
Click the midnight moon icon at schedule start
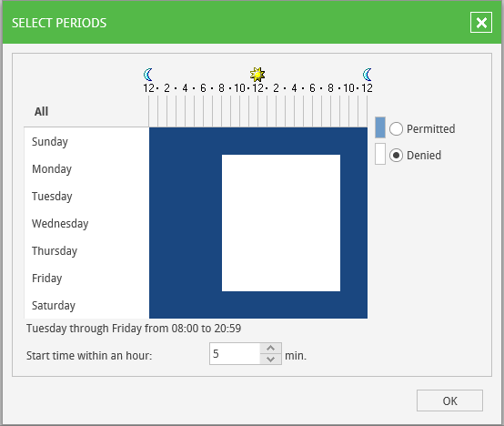click(x=148, y=75)
